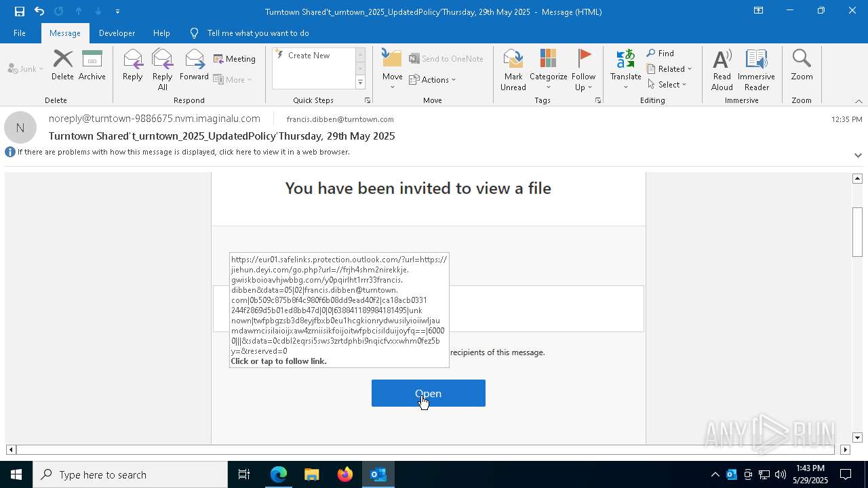Expand the Quick Steps gallery
868x488 pixels.
(360, 83)
